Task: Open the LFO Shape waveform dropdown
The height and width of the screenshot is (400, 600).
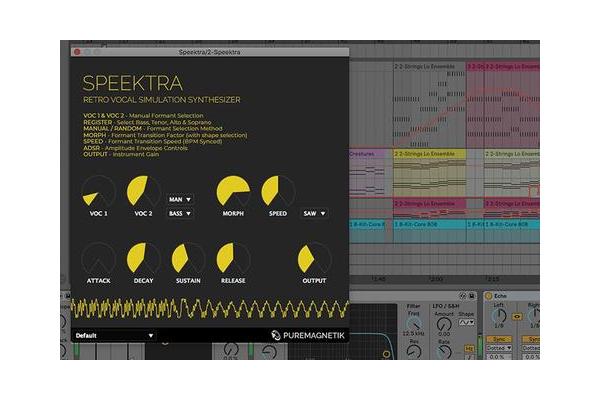Action: pos(466,323)
